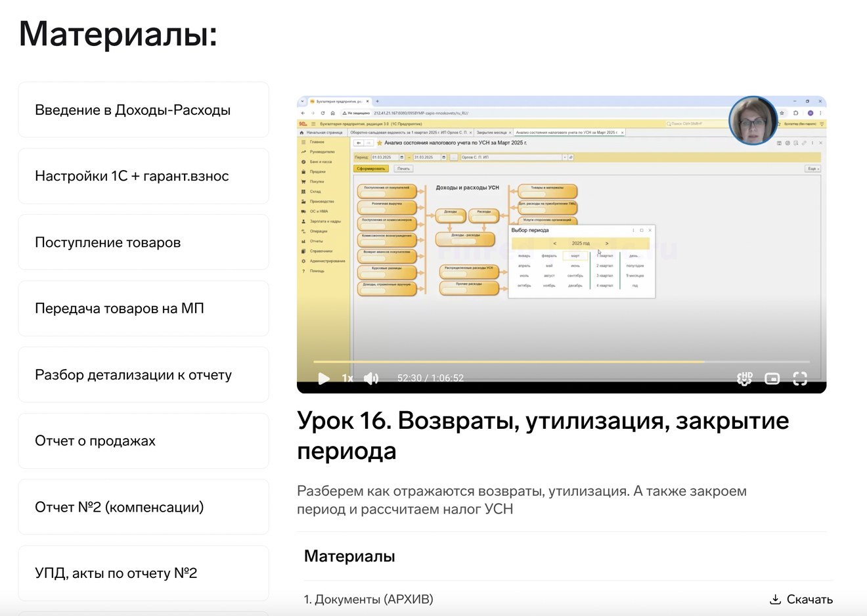Select Отчет о продажах lesson
Screen dimensions: 867x616
coord(143,441)
